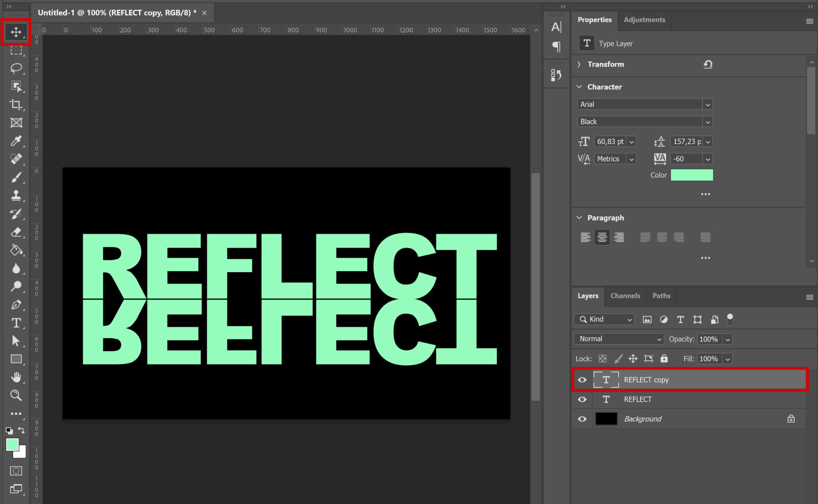This screenshot has width=818, height=504.
Task: Toggle visibility of REFLECT copy layer
Action: [582, 380]
